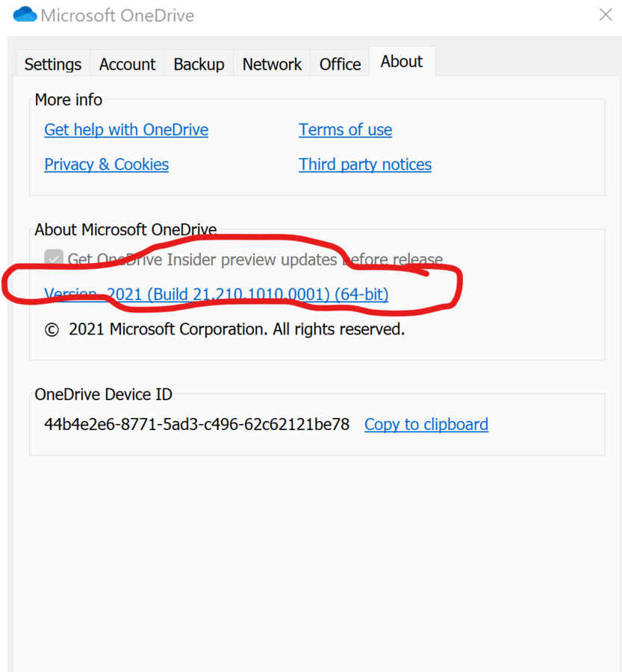Viewport: 622px width, 672px height.
Task: Toggle the OneDrive Insider preview updates checkbox
Action: pos(54,259)
